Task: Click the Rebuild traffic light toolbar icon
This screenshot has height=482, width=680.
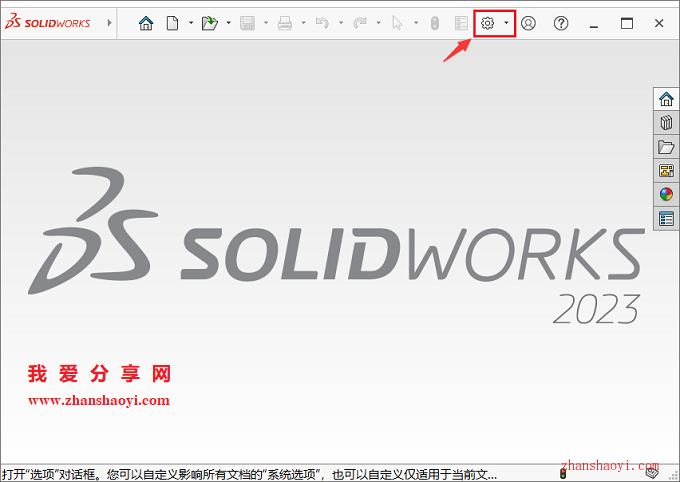Action: pyautogui.click(x=435, y=23)
